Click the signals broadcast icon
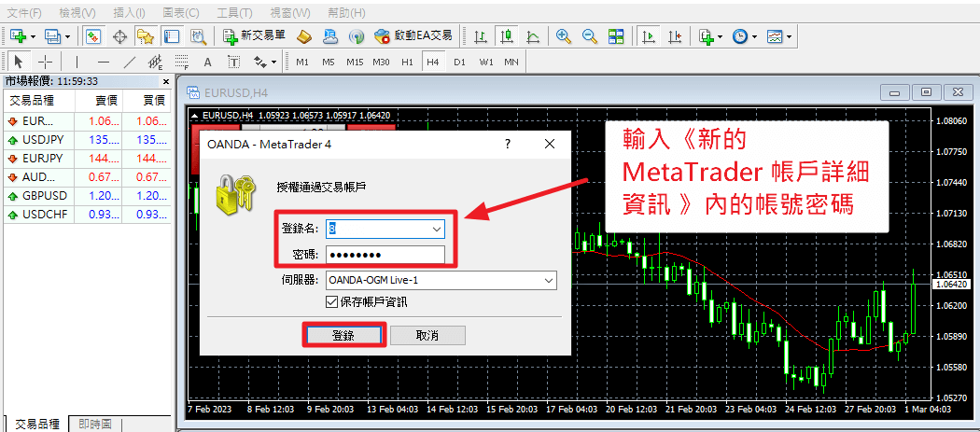Image resolution: width=980 pixels, height=432 pixels. point(356,36)
